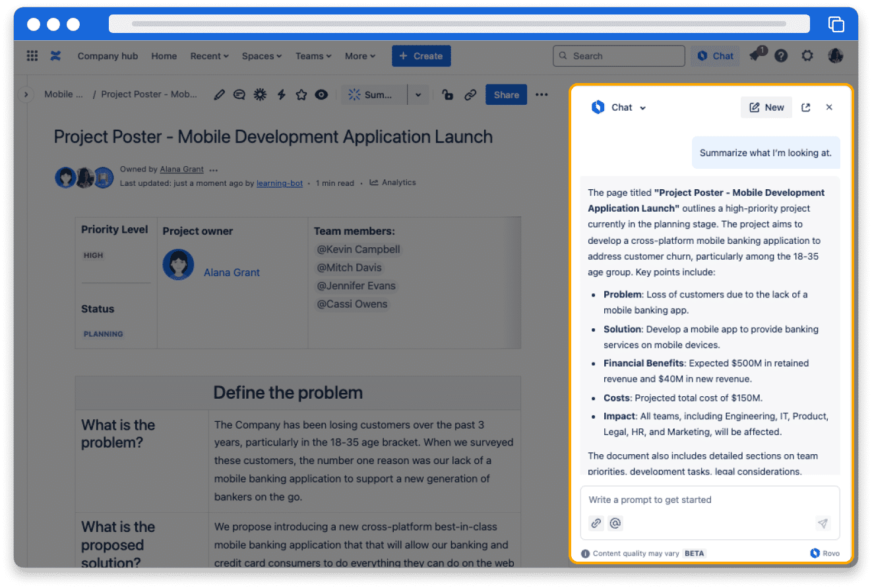Click the 'Summarize what I'm looking at.' message

pos(766,153)
